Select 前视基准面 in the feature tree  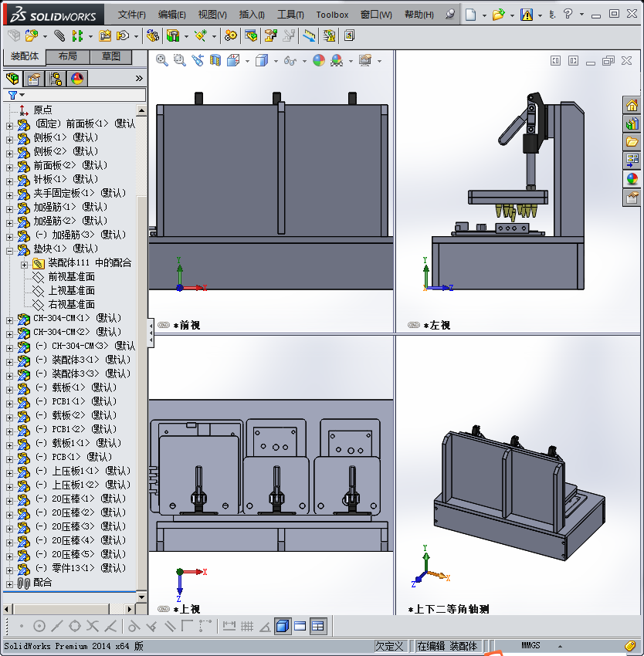71,277
